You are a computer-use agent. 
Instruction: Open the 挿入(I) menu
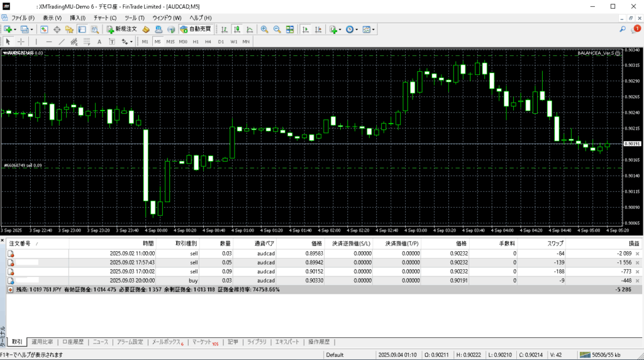(x=77, y=18)
